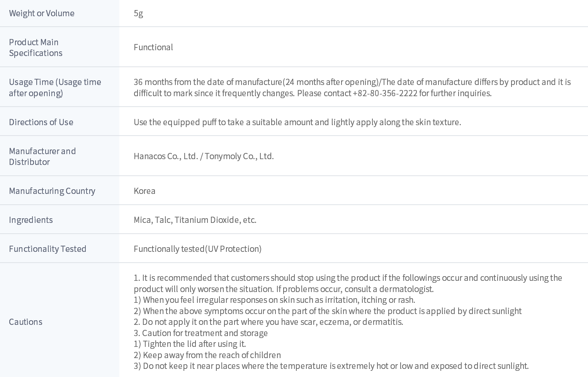Click the Keep away from children line
588x377 pixels.
click(x=207, y=355)
